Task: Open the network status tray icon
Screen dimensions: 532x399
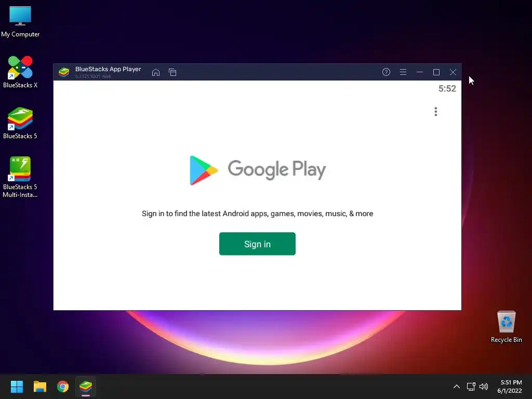Action: [x=471, y=387]
